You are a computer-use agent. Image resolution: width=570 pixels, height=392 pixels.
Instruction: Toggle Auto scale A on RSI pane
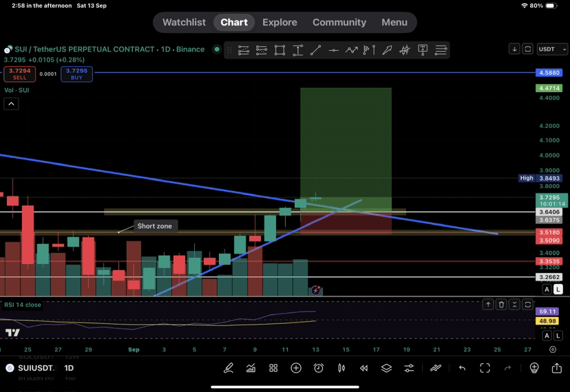click(547, 336)
